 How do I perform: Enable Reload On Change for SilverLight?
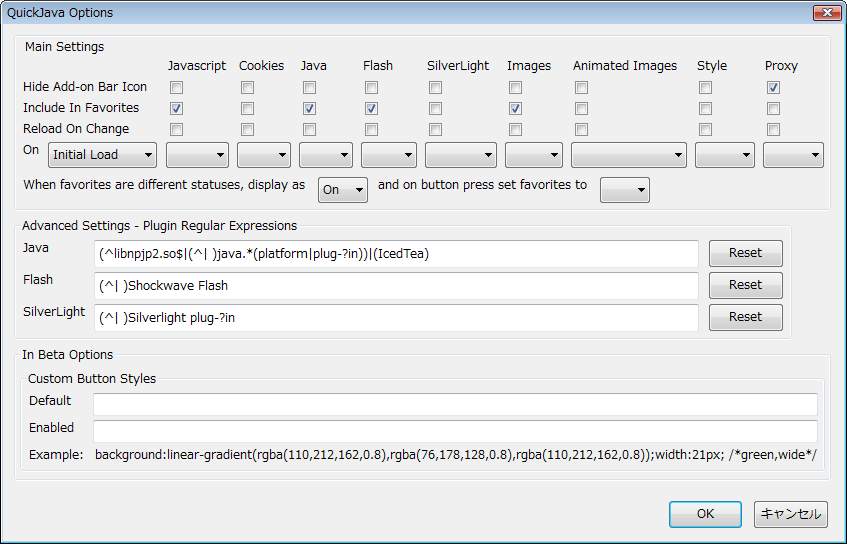click(x=435, y=130)
